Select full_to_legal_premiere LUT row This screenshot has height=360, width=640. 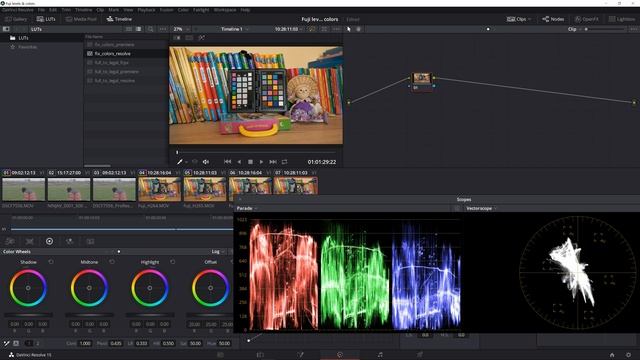(x=126, y=71)
